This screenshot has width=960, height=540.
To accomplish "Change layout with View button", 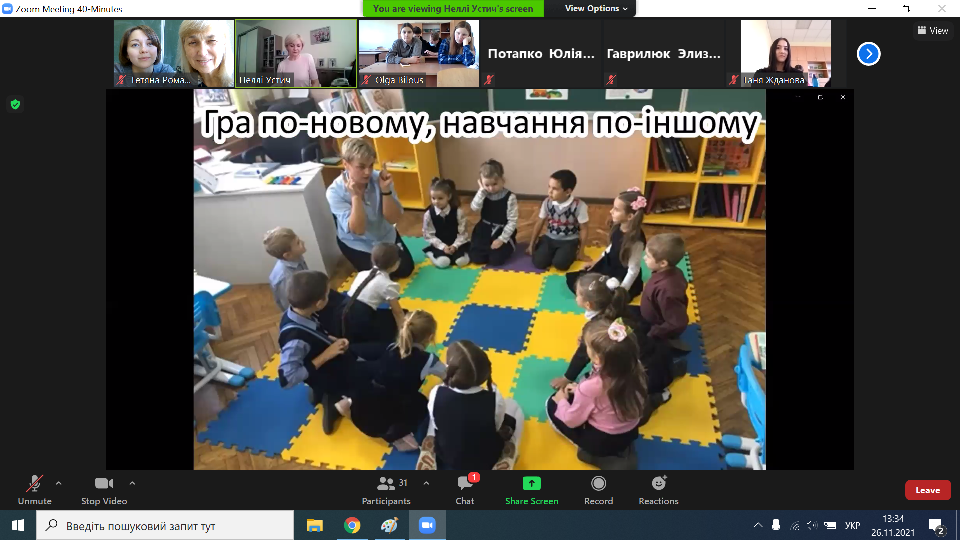I will [x=933, y=30].
